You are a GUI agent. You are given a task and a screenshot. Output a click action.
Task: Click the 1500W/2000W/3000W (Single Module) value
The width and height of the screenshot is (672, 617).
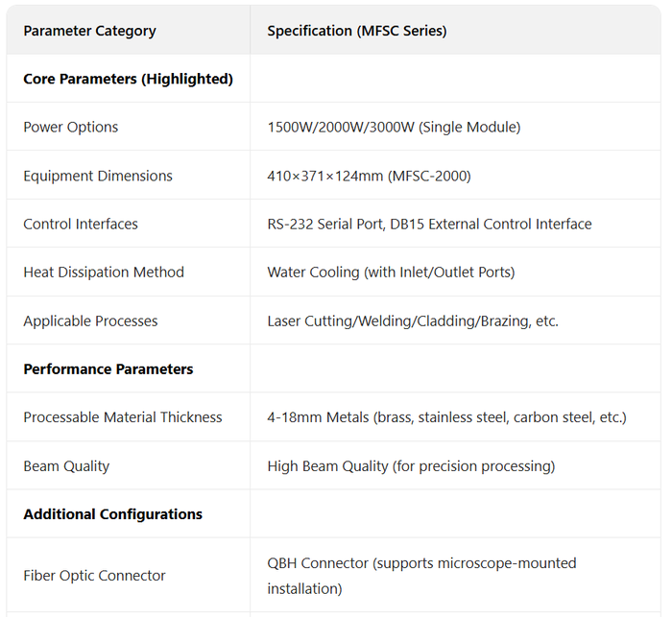tap(394, 127)
